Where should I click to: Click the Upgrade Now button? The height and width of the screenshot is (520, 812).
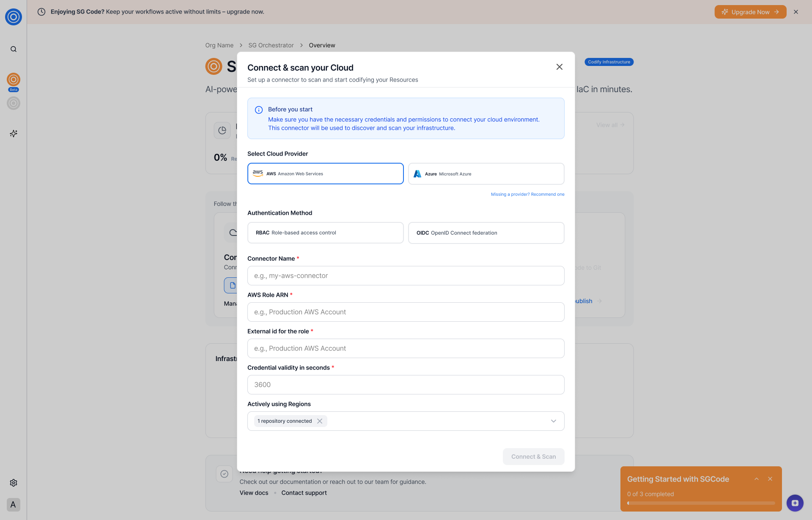pyautogui.click(x=750, y=12)
